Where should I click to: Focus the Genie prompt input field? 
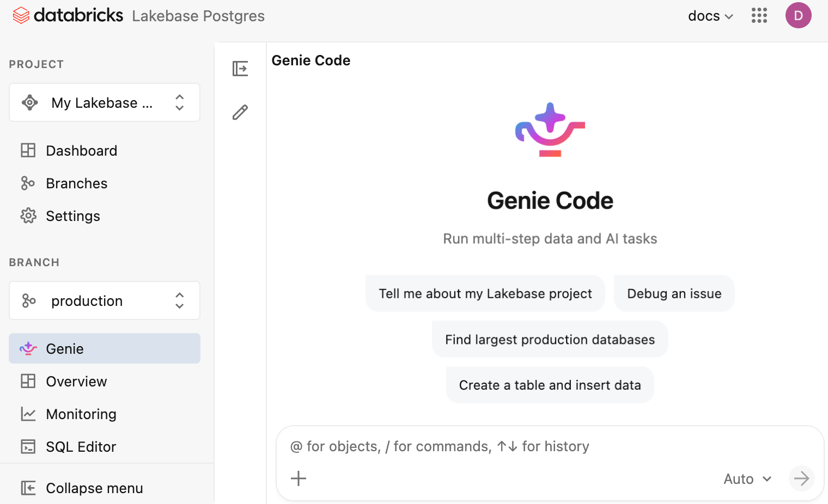(550, 446)
